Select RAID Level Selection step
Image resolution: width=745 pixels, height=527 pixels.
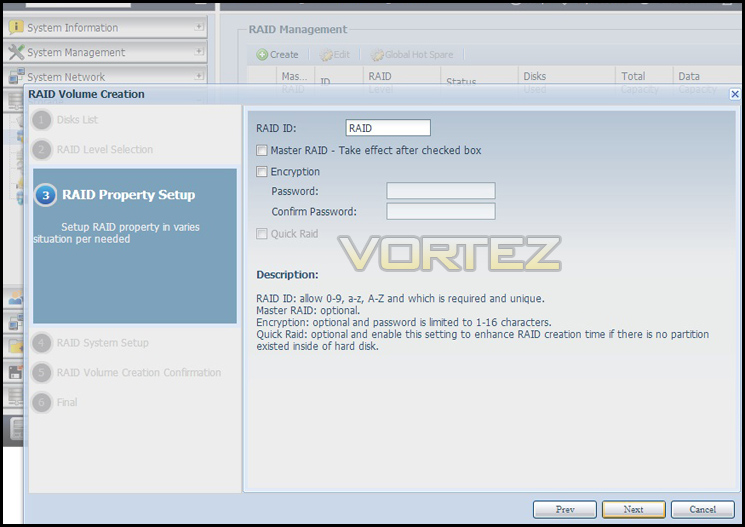point(105,150)
